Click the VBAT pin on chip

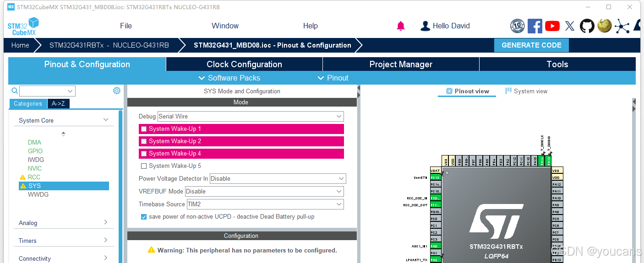(435, 171)
